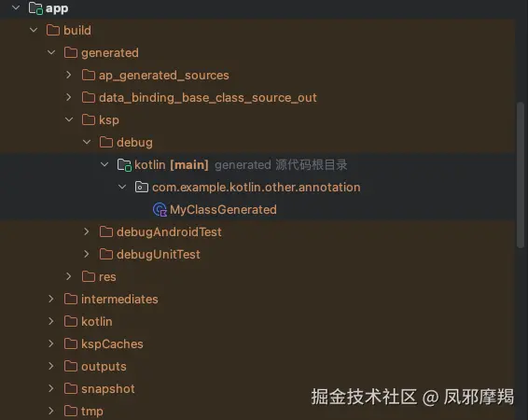Expand the data_binding_base_class_source_out folder
The height and width of the screenshot is (420, 528).
point(69,97)
